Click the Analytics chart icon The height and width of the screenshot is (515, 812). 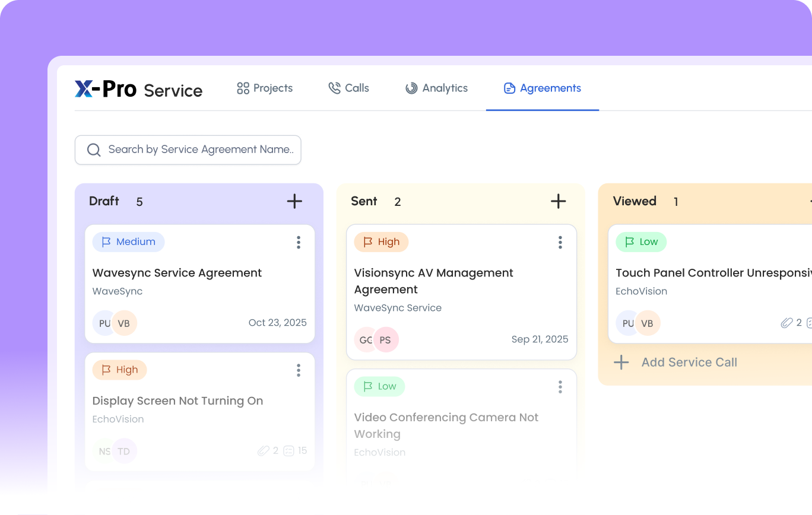[x=411, y=88]
